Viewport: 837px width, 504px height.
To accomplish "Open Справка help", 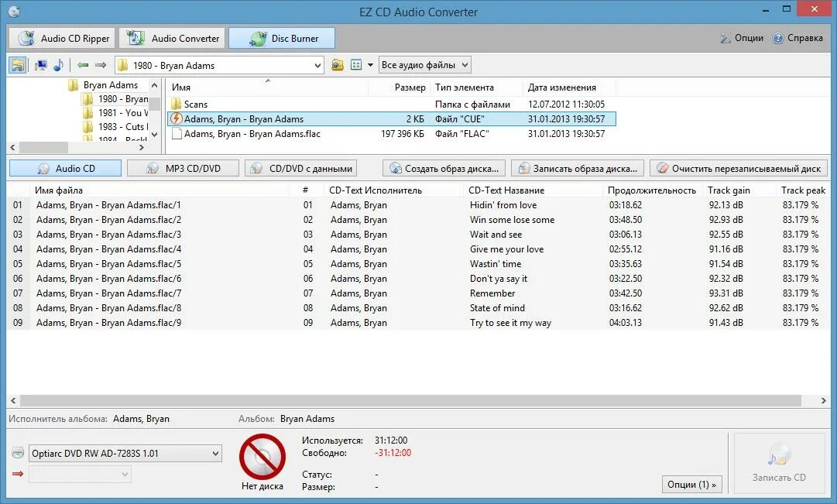I will (798, 38).
